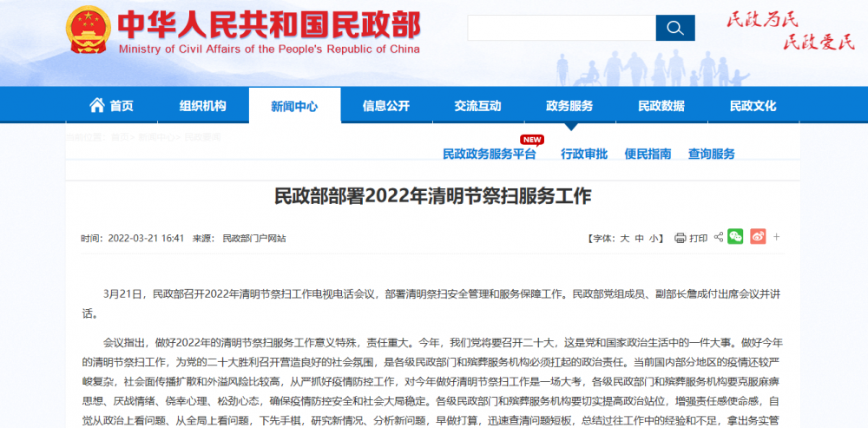
Task: Share article via green WeChat icon
Action: [735, 237]
